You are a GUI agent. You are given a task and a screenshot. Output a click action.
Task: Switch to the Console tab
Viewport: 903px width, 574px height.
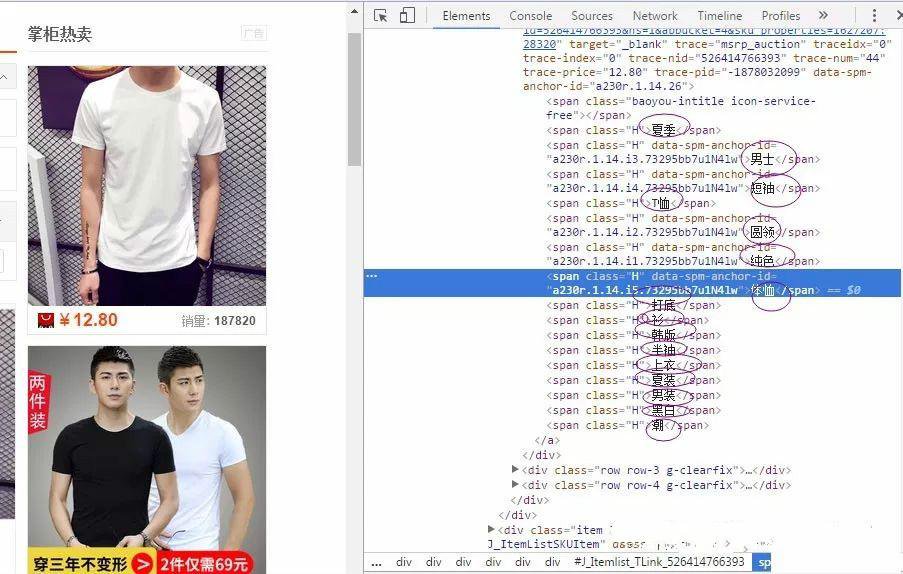click(x=530, y=16)
